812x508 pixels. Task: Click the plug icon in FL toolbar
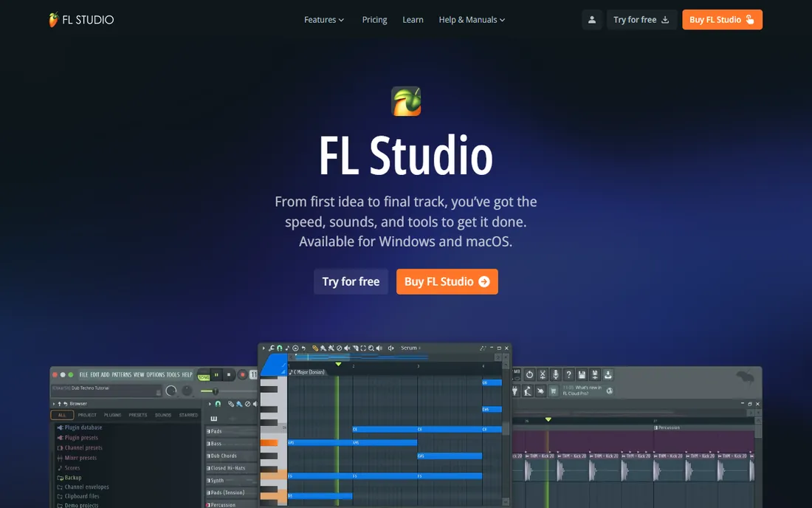(x=515, y=391)
